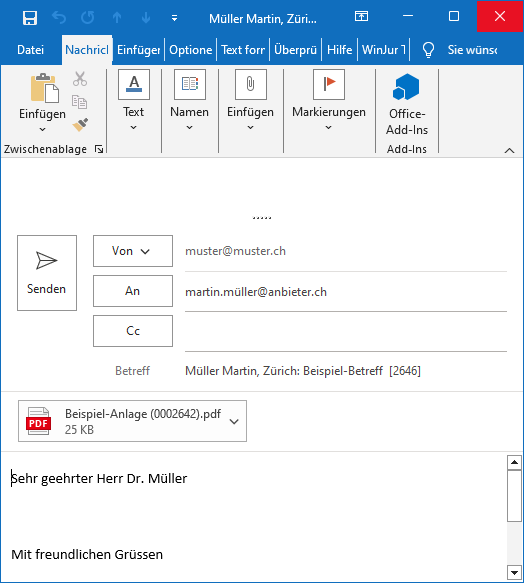Select the Beispiel-Anlage (0002642).pdf attachment
The height and width of the screenshot is (583, 524).
pos(132,421)
